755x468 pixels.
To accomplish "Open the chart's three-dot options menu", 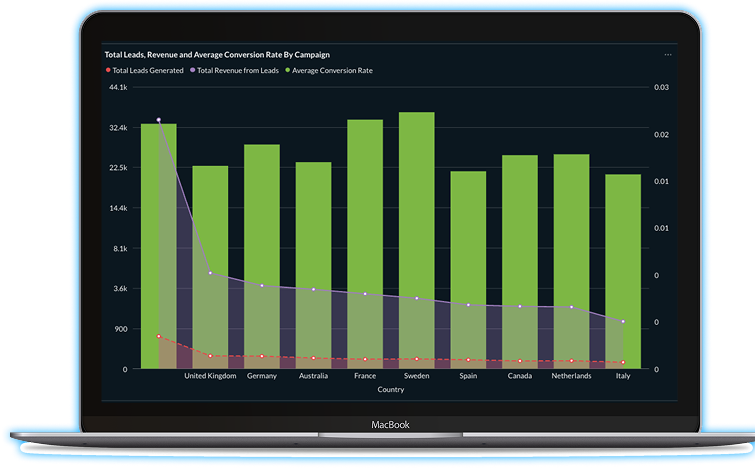I will click(668, 54).
